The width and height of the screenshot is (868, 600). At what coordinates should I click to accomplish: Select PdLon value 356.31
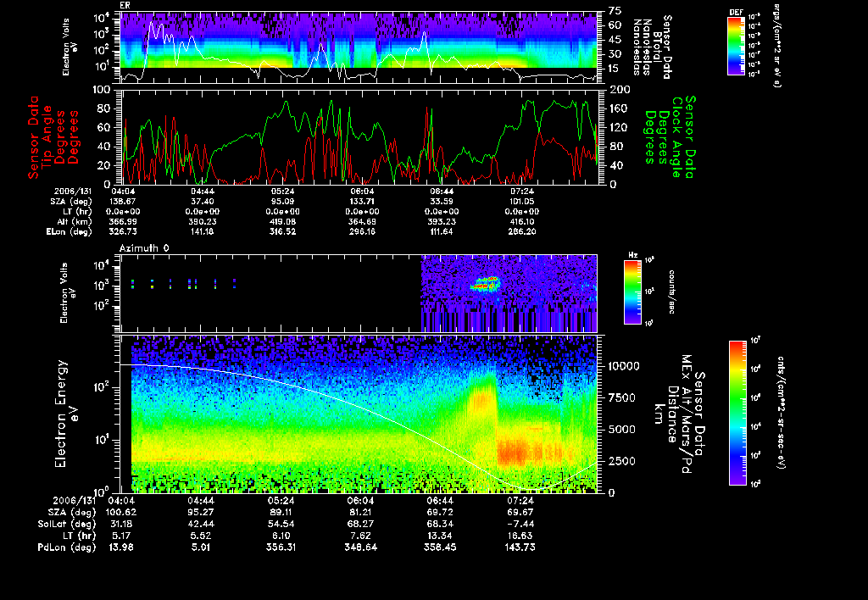click(281, 547)
